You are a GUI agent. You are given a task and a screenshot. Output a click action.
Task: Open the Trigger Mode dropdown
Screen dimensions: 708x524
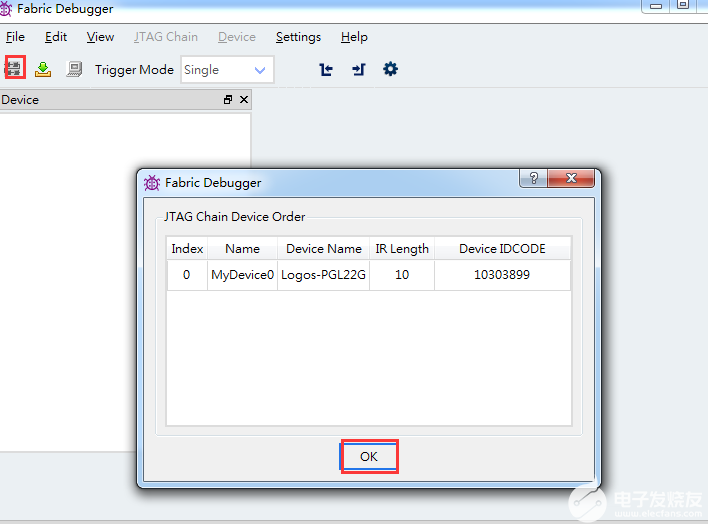[x=227, y=70]
